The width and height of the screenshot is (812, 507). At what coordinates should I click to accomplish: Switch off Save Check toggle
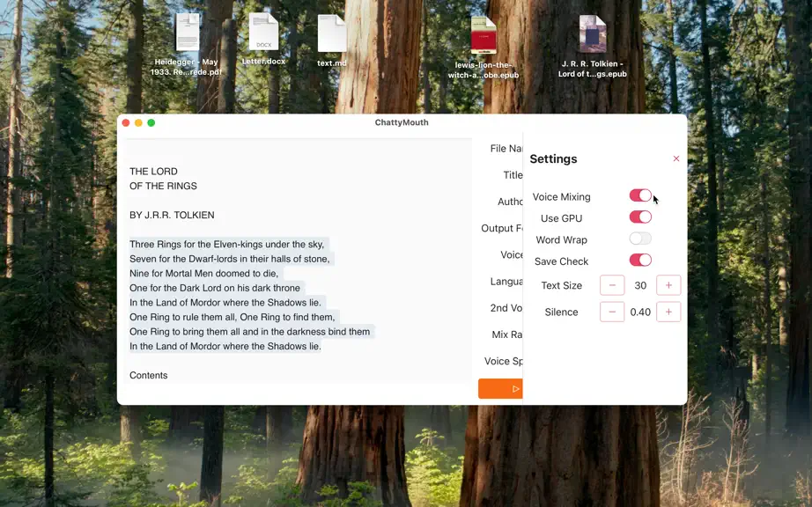point(640,261)
